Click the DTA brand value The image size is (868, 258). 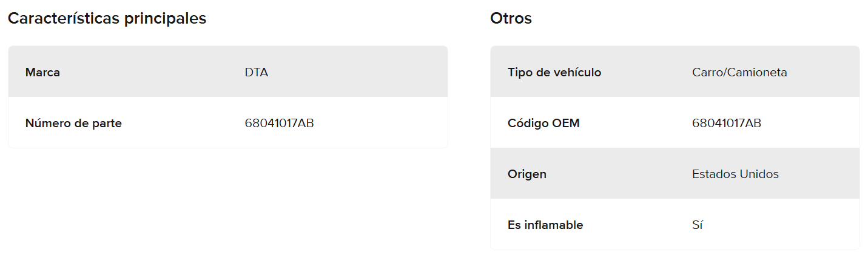(x=256, y=73)
